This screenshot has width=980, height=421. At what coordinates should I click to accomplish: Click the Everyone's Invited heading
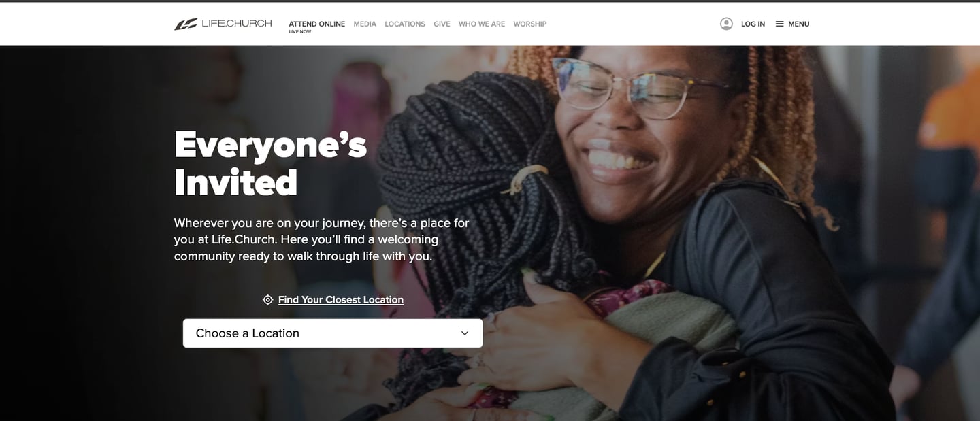click(270, 163)
